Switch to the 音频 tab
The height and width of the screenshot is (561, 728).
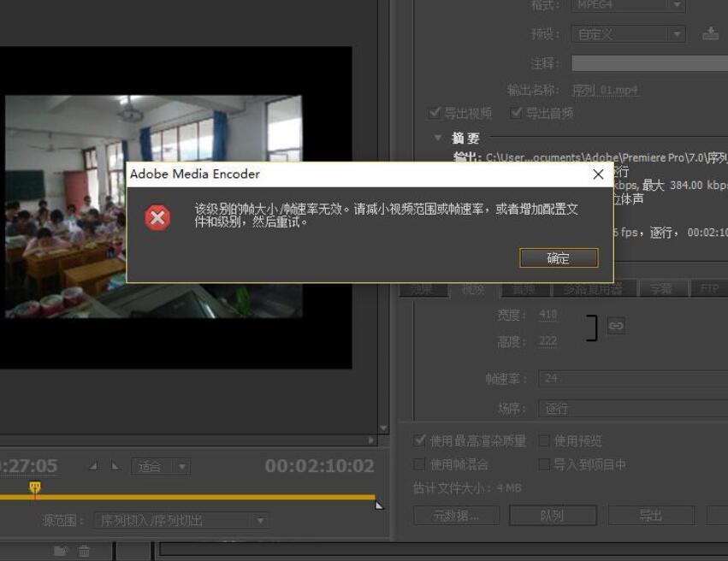click(x=524, y=289)
